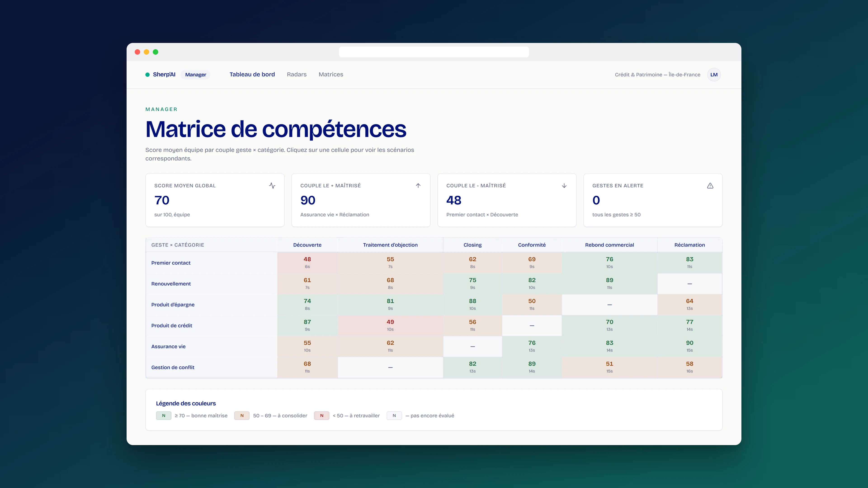
Task: Click the Renouvellement row label
Action: [171, 284]
